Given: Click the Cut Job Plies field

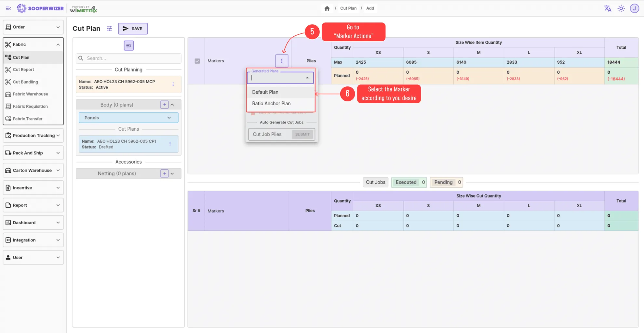Looking at the screenshot, I should [x=270, y=134].
